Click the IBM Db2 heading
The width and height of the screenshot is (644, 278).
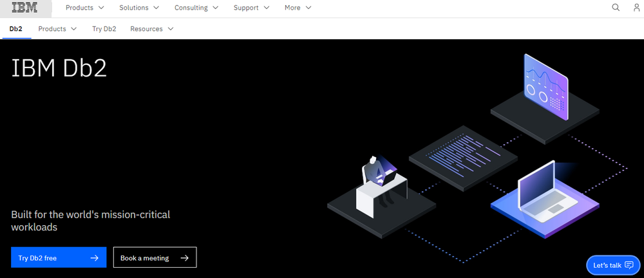tap(59, 68)
